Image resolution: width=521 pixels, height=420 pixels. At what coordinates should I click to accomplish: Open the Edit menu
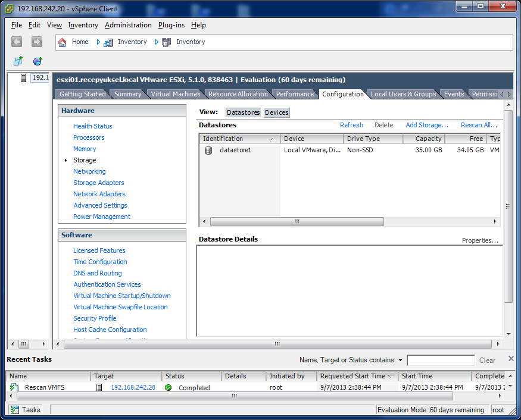(34, 25)
